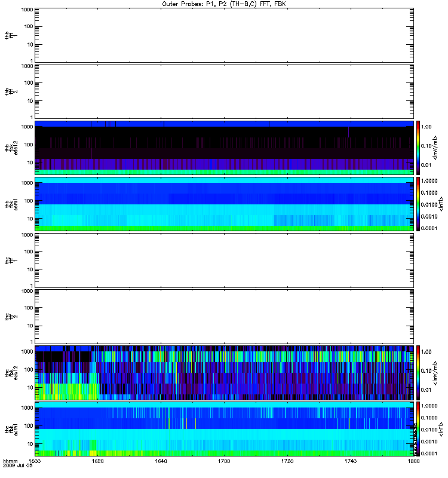Click the 'thc fff 2' y-axis label
The height and width of the screenshot is (478, 448).
(11, 317)
